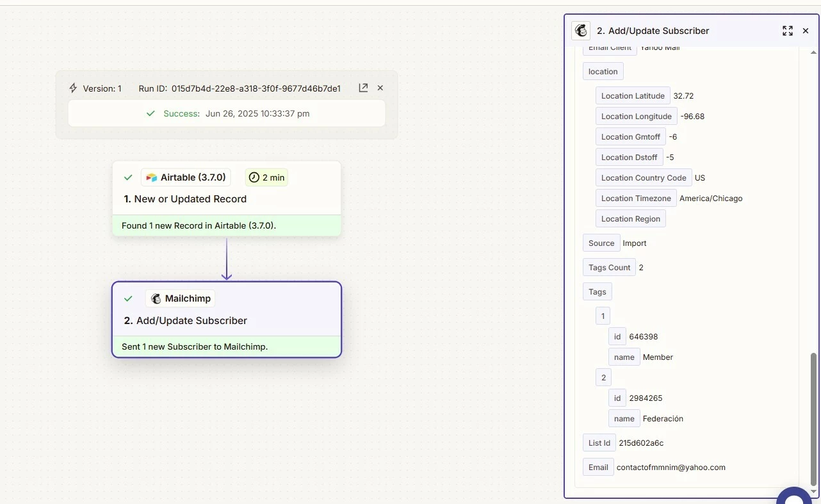Open the chat help bubble
The height and width of the screenshot is (504, 821).
pyautogui.click(x=795, y=496)
